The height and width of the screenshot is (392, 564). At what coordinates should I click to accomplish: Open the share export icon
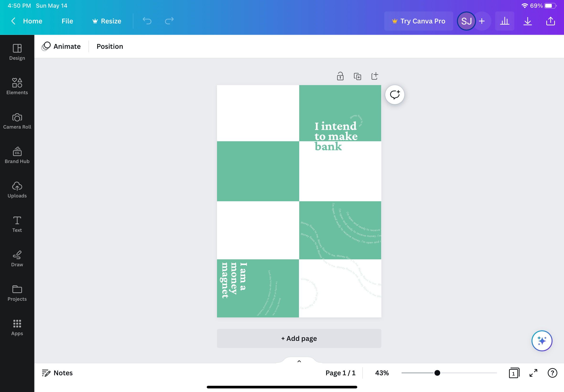(550, 21)
